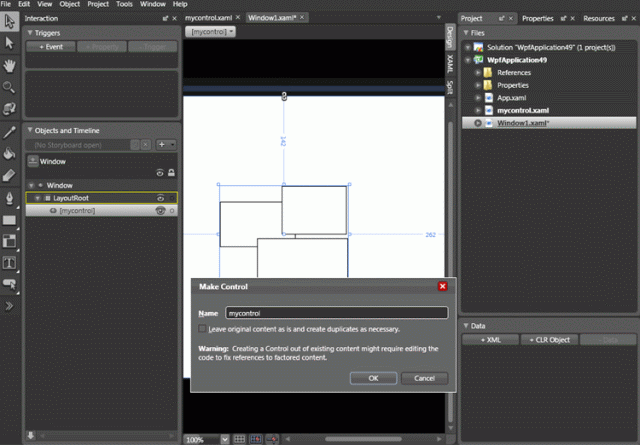The height and width of the screenshot is (445, 640).
Task: Click OK in Make Control dialog
Action: pos(373,378)
